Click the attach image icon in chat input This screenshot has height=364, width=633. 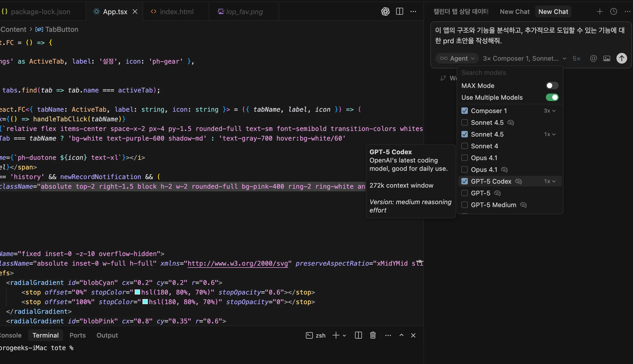(x=607, y=58)
